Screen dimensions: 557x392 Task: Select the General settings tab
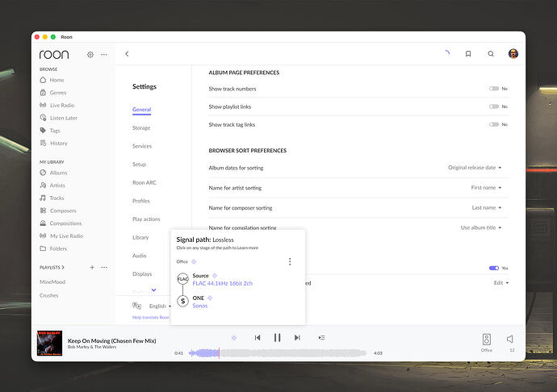coord(142,110)
